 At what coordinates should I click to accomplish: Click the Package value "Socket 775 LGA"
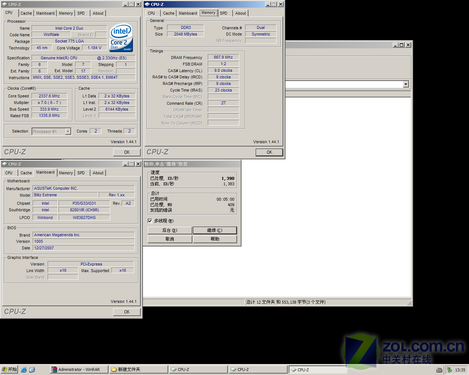click(x=69, y=41)
